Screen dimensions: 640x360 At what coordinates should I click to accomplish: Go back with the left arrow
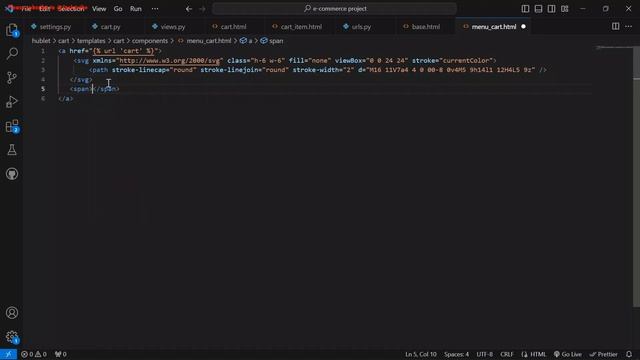189,9
